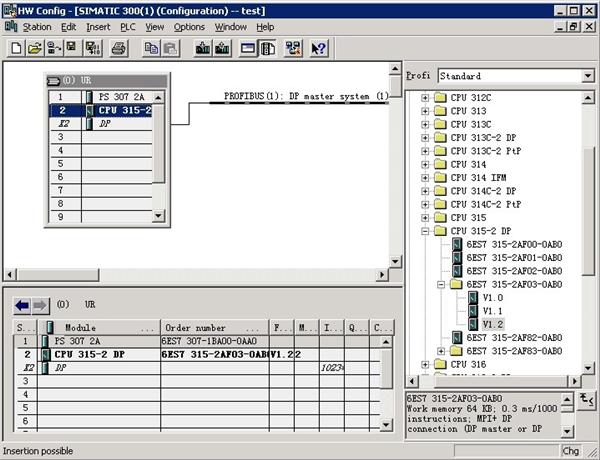This screenshot has width=600, height=460.
Task: Select module icon for 6ES7 315-2AF01-0AB0
Action: click(457, 258)
